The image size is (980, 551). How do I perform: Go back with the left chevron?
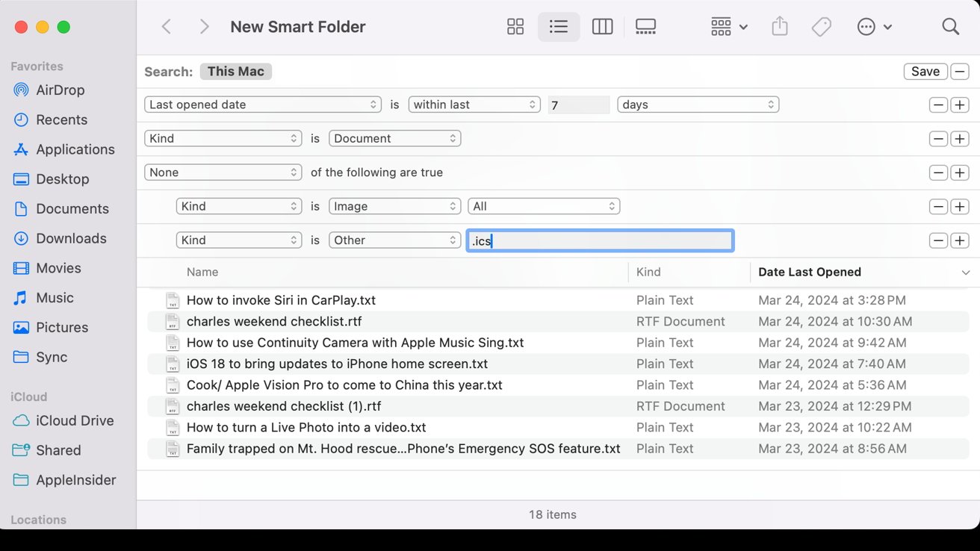pyautogui.click(x=167, y=27)
